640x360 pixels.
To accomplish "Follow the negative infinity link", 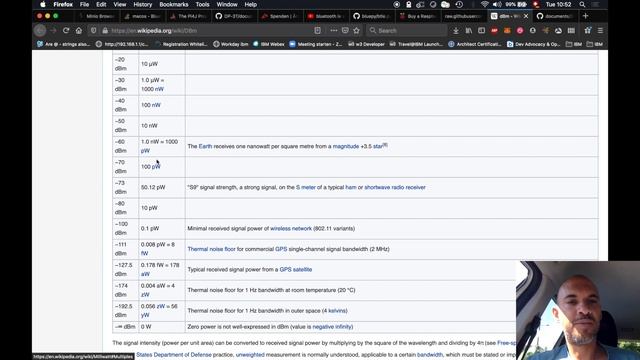I will tap(332, 327).
